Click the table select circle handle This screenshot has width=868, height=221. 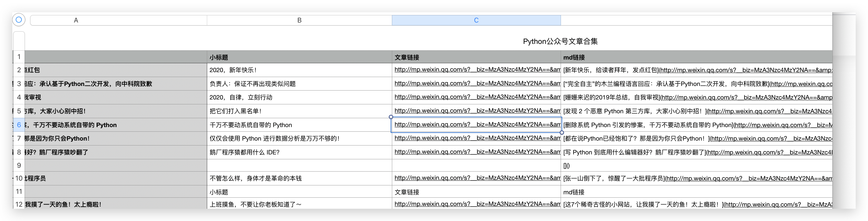click(x=19, y=20)
